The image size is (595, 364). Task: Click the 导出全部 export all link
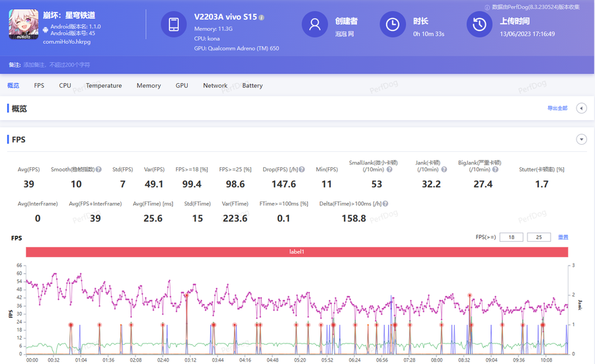(x=557, y=108)
